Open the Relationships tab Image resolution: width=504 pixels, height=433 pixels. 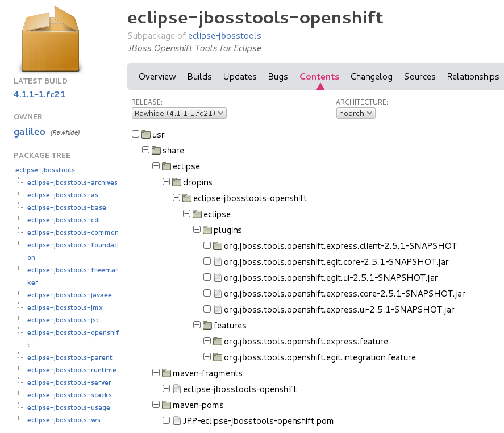473,77
